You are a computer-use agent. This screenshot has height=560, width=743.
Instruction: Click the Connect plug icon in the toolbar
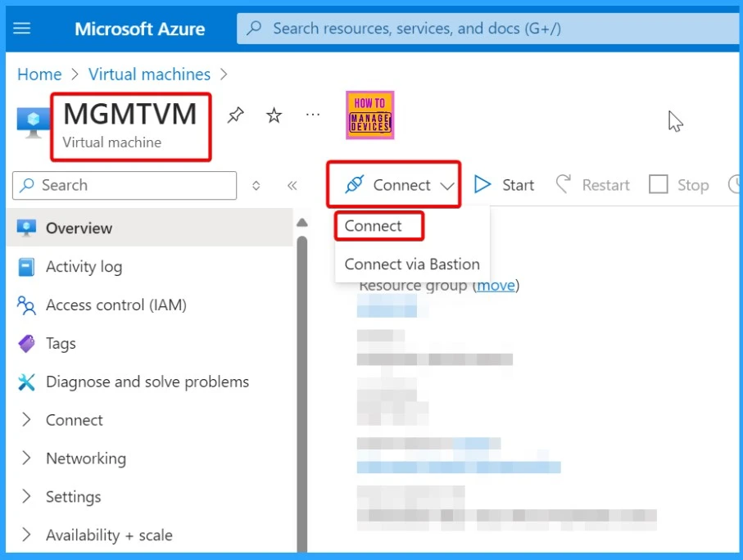pos(355,184)
